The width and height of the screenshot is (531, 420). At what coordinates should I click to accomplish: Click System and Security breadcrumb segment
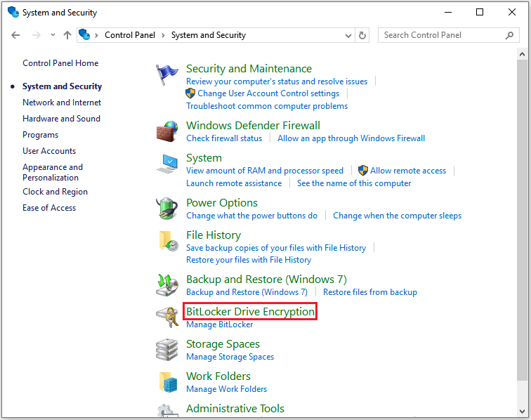tap(209, 35)
